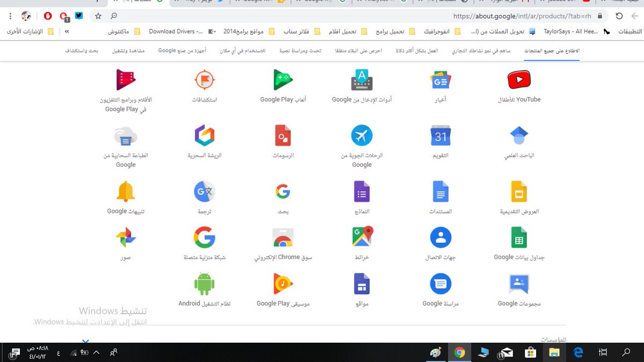Open the Google Play movies and TV icon

click(x=126, y=80)
